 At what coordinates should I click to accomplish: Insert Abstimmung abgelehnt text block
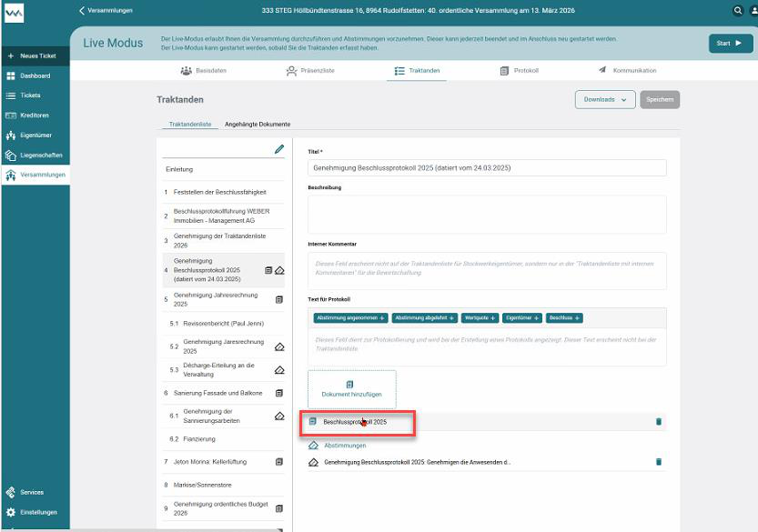424,318
